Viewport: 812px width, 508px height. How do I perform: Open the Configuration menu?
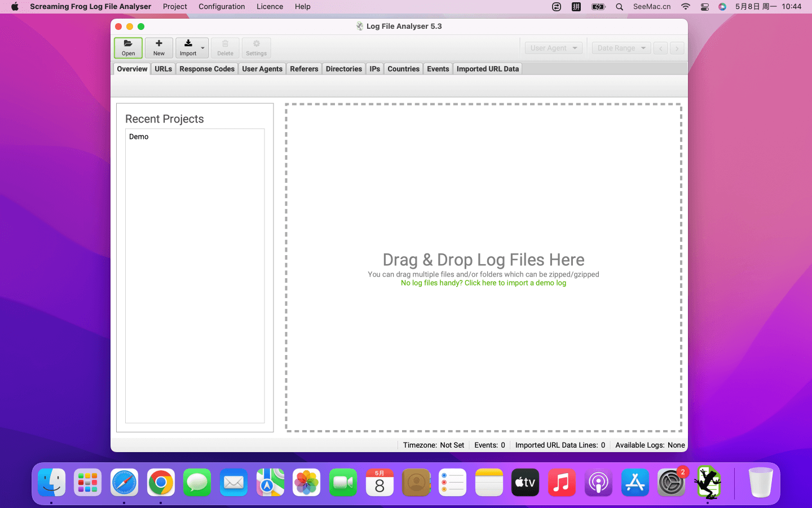tap(222, 7)
